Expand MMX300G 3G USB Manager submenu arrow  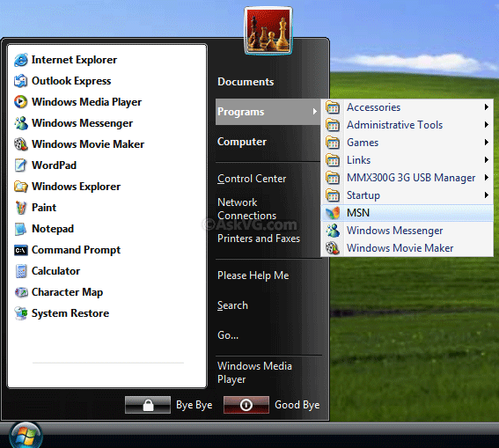tap(487, 178)
